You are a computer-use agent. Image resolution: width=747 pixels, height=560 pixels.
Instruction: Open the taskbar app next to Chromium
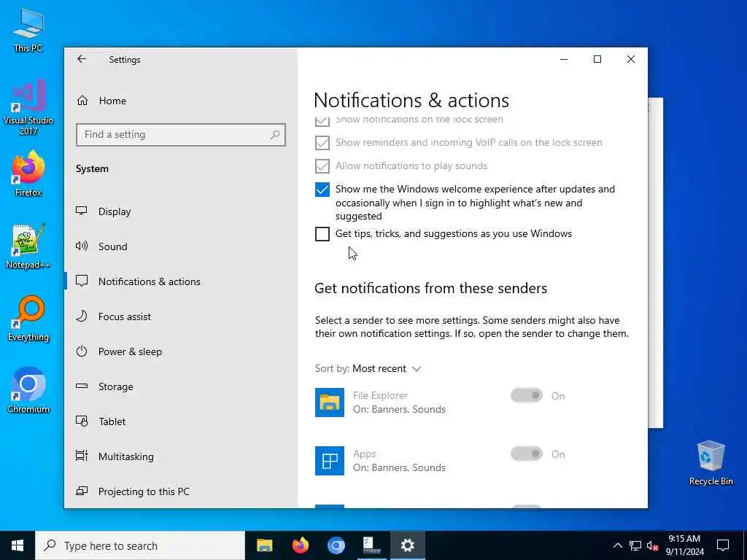coord(371,545)
